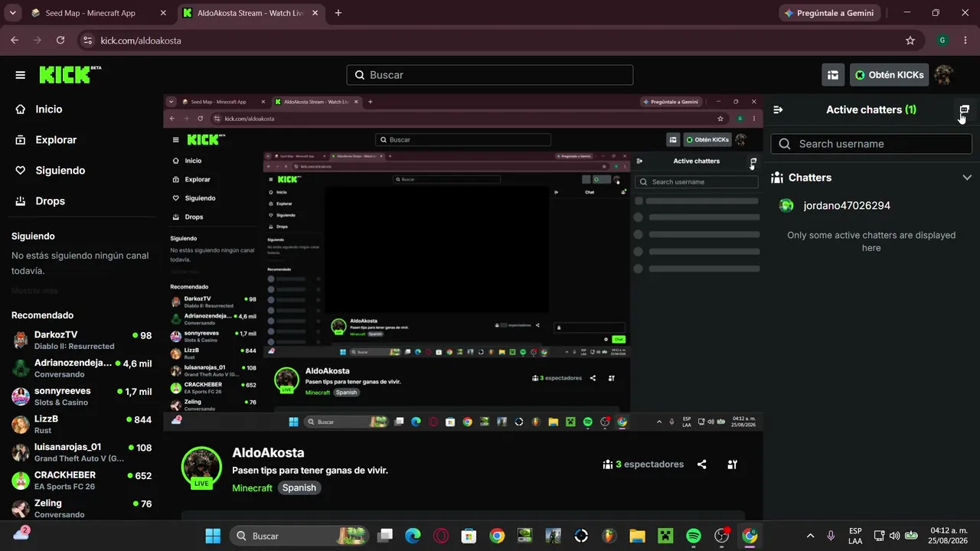The height and width of the screenshot is (551, 980).
Task: Open the stream options icon beside share
Action: (x=732, y=465)
